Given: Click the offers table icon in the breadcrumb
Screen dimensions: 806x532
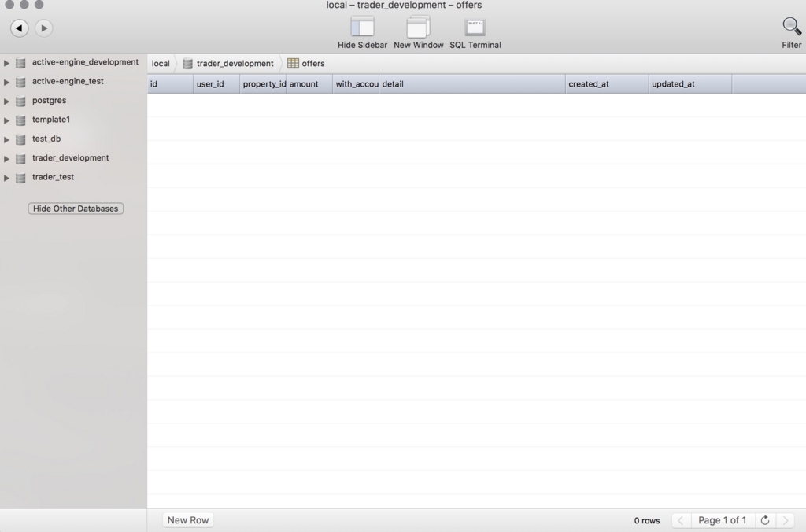Looking at the screenshot, I should [293, 63].
